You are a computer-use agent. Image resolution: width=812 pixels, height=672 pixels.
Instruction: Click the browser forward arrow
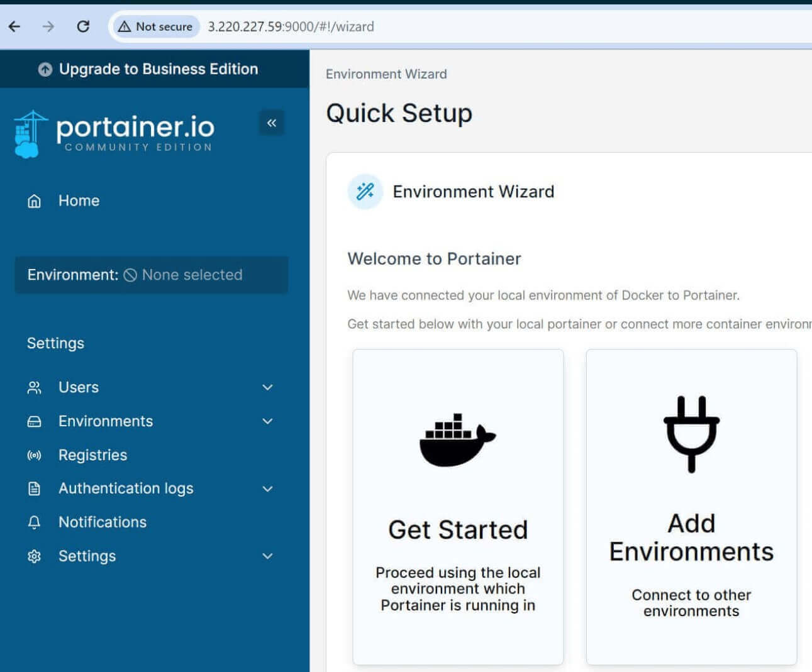click(48, 26)
